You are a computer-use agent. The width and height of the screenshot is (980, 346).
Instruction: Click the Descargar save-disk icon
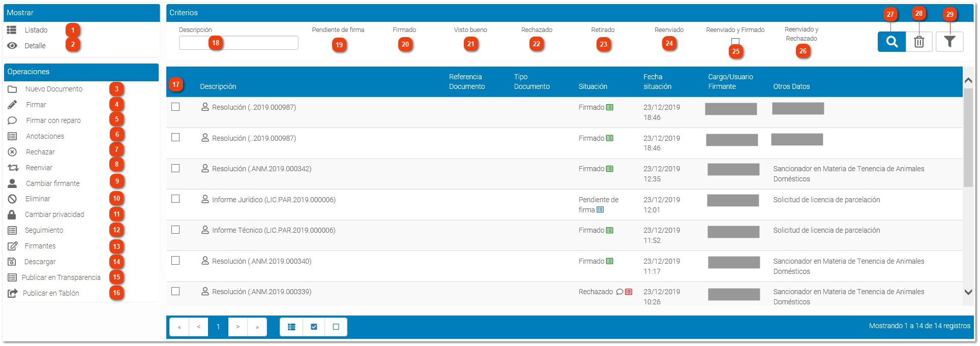[12, 262]
